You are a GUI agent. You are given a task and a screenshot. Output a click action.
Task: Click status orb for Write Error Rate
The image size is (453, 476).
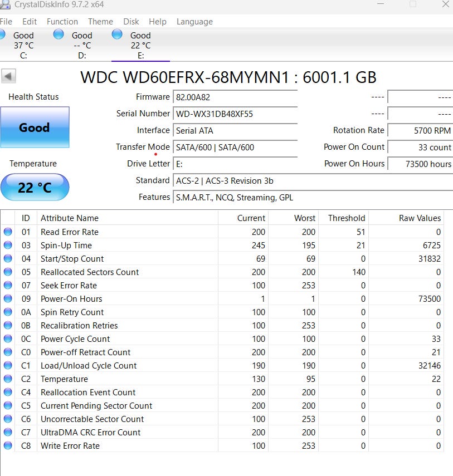click(8, 445)
